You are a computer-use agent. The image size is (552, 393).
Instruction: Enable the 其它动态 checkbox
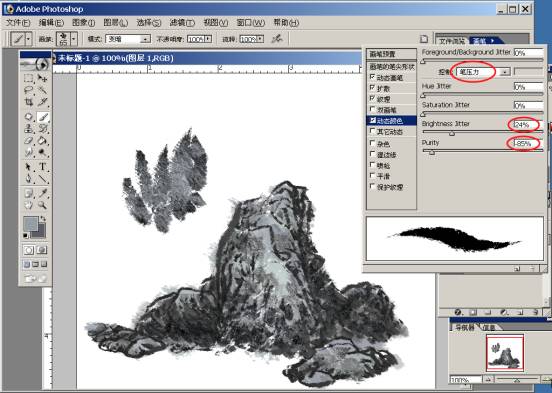coord(372,131)
